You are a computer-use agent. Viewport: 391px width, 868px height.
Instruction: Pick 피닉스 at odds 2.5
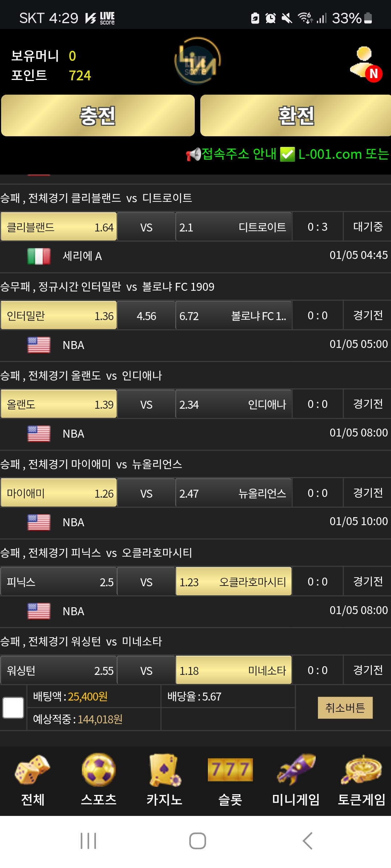[59, 582]
